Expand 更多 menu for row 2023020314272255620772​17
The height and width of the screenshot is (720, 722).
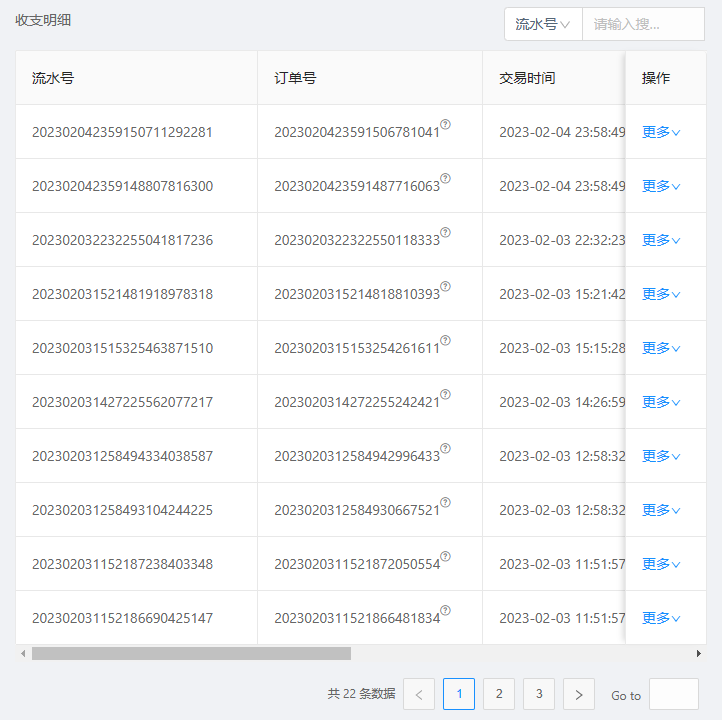661,402
